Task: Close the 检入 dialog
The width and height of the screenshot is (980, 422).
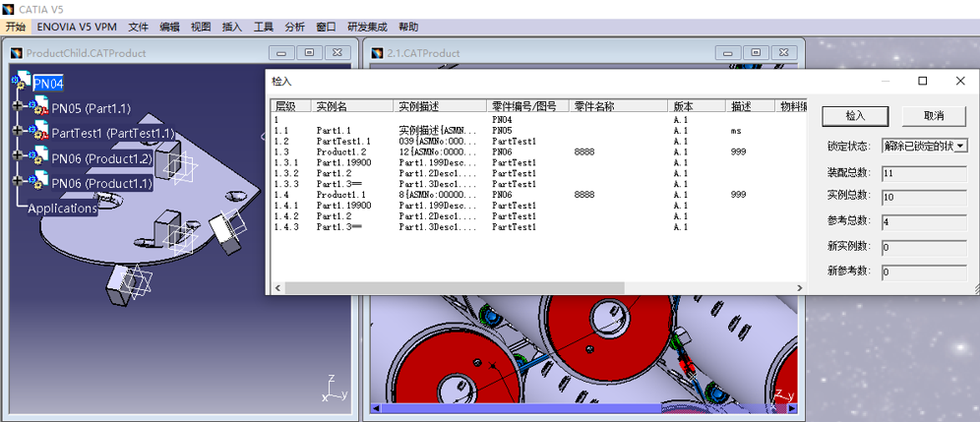Action: pyautogui.click(x=960, y=81)
